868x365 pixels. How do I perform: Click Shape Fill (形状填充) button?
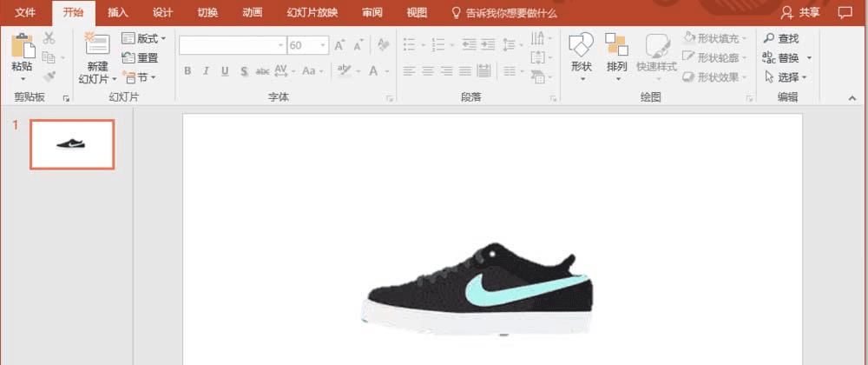714,38
